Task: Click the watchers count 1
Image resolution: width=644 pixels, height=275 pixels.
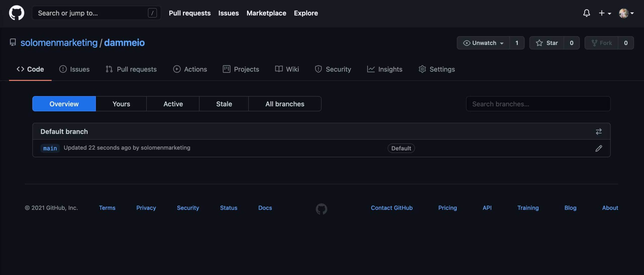Action: pos(517,43)
